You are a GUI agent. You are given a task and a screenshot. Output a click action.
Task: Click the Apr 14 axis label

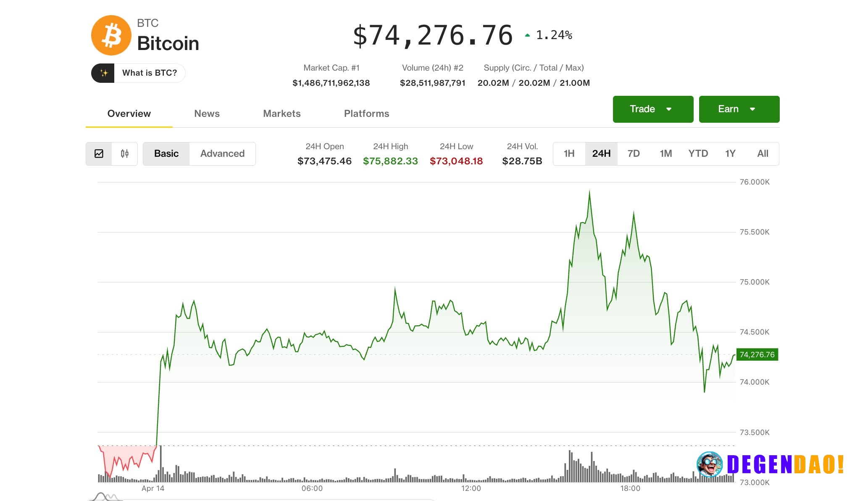[x=152, y=488]
